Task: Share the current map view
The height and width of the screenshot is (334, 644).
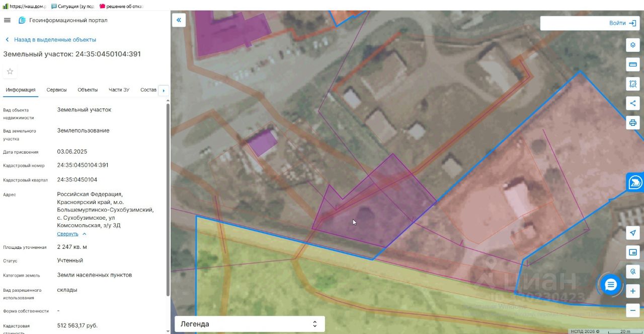Action: 633,103
